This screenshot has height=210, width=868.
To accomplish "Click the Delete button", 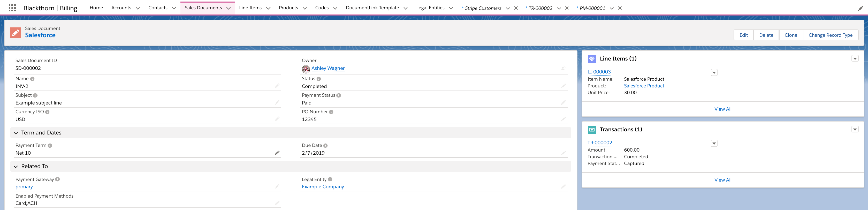I will pos(766,35).
